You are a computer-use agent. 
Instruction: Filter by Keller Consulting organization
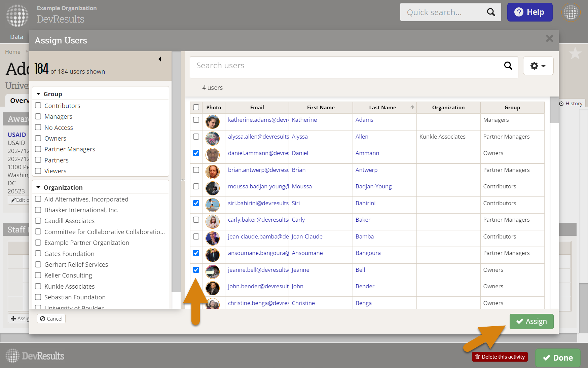coord(38,275)
